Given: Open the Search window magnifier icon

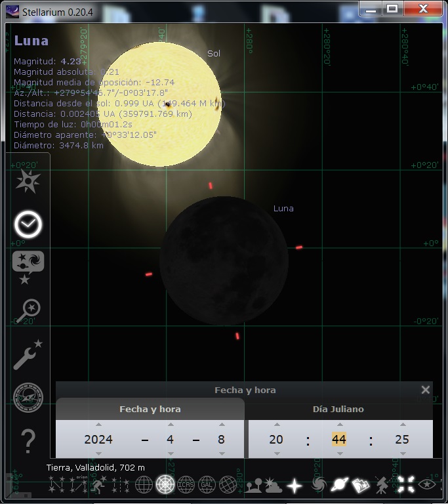Looking at the screenshot, I should 28,311.
